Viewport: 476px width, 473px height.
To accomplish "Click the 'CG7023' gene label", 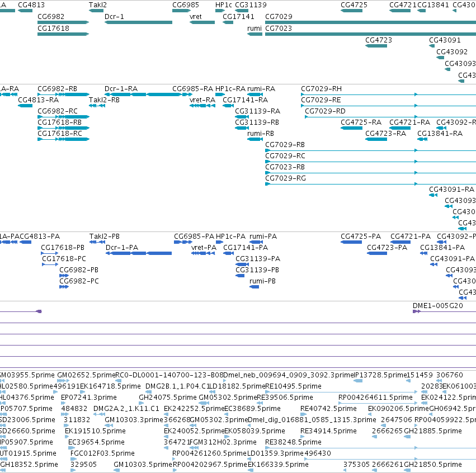I will pos(279,28).
